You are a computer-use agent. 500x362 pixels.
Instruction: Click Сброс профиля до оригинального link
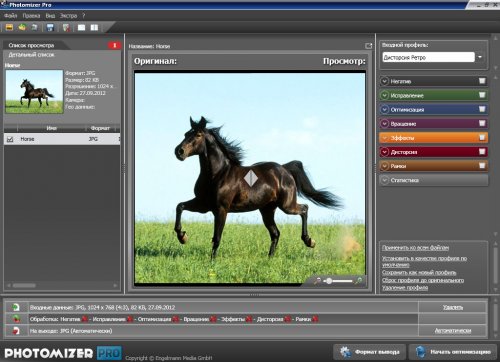(x=423, y=280)
